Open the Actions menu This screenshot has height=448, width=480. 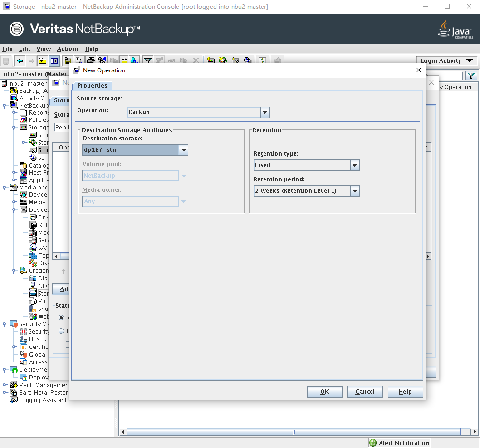point(68,49)
